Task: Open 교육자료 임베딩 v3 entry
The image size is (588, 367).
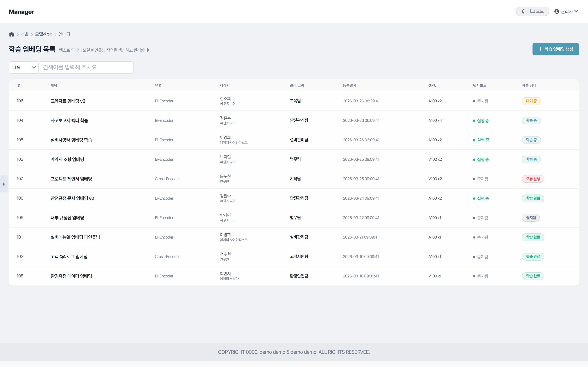Action: coord(68,101)
